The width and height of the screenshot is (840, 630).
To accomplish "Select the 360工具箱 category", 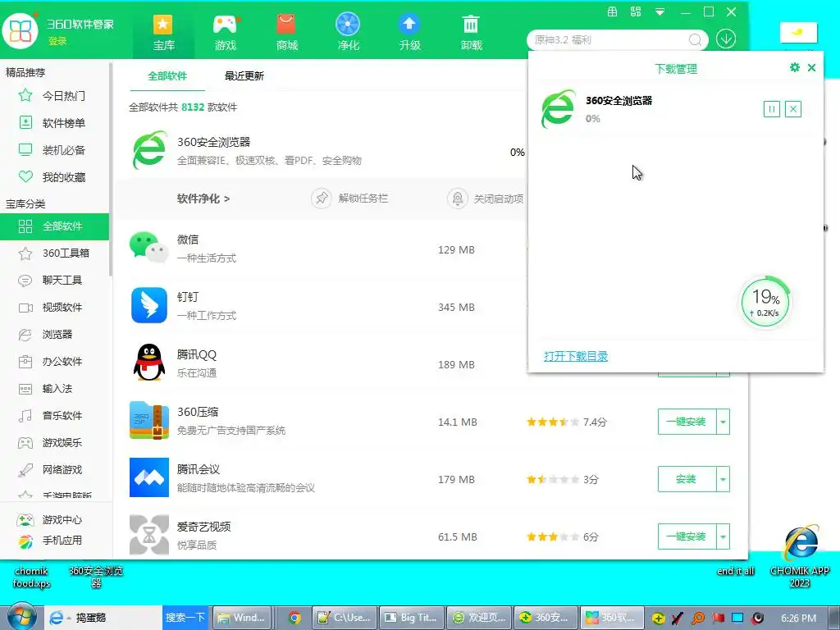I will coord(54,253).
